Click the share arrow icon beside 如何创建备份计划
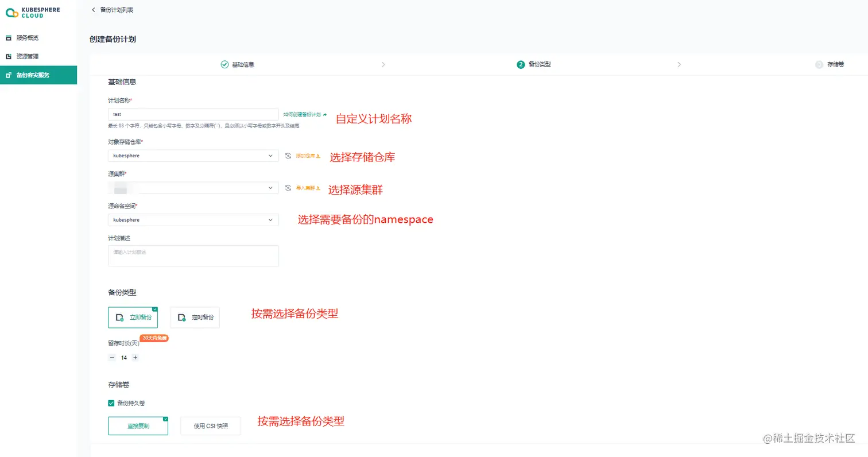 tap(325, 115)
